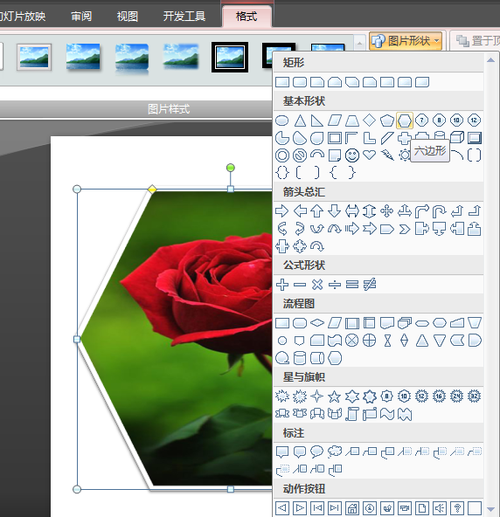500x517 pixels.
Task: Switch to the 格式 tab
Action: (246, 16)
